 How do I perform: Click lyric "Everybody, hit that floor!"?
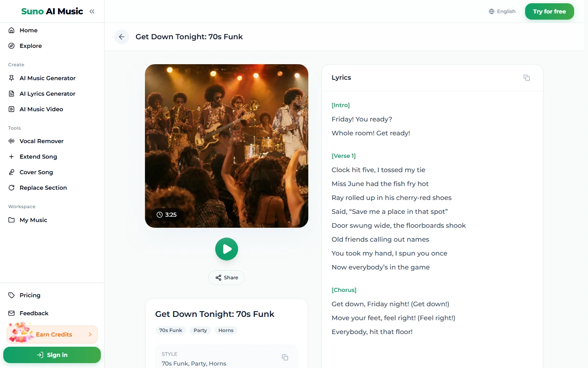pos(372,332)
